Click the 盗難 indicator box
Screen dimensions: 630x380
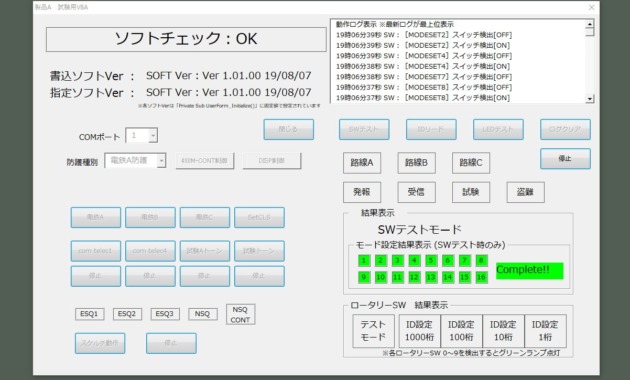point(526,192)
